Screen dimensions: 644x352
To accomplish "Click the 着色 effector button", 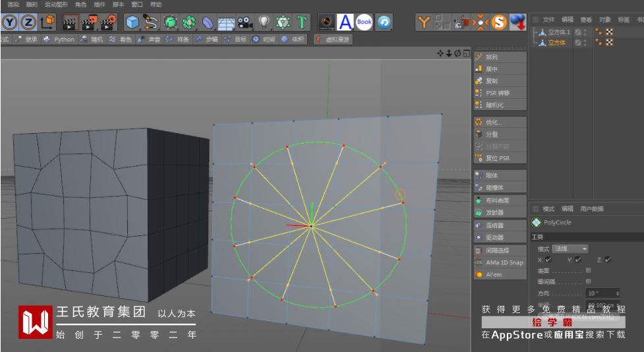I will tap(121, 40).
